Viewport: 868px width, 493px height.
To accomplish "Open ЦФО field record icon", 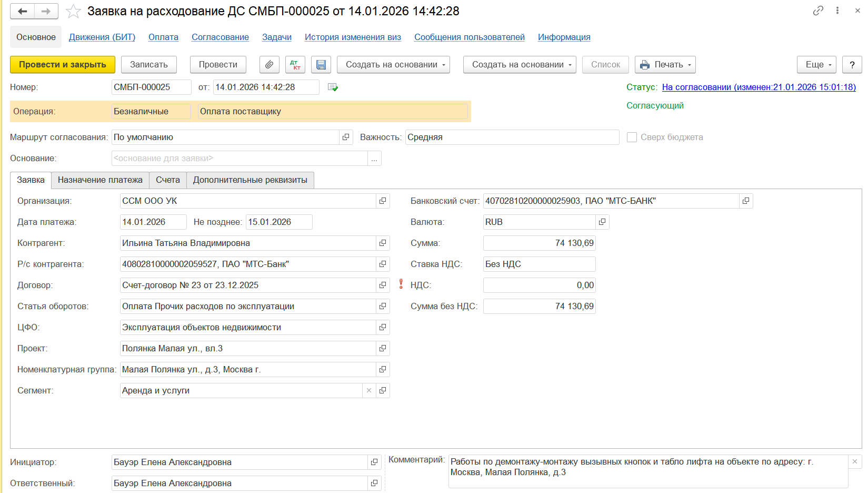I will coord(383,328).
